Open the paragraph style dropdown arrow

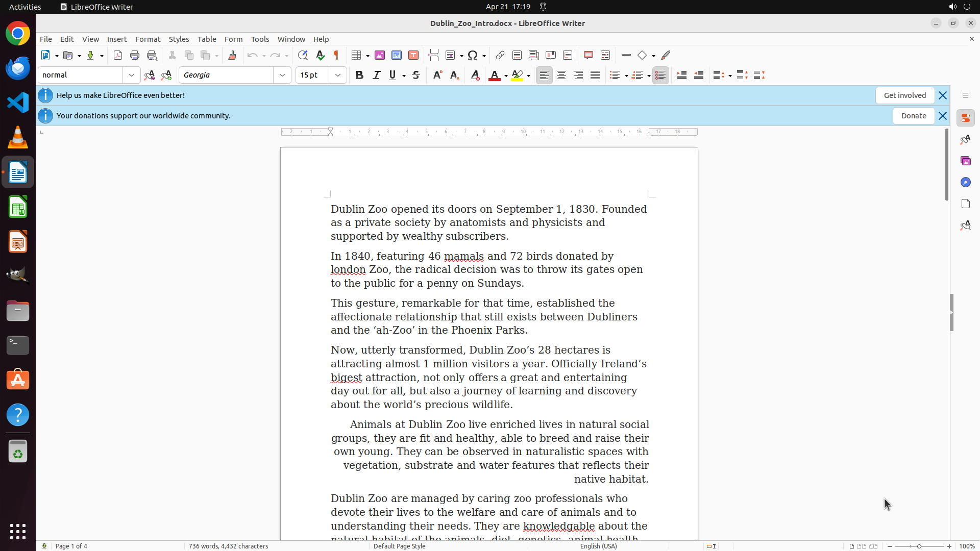132,75
